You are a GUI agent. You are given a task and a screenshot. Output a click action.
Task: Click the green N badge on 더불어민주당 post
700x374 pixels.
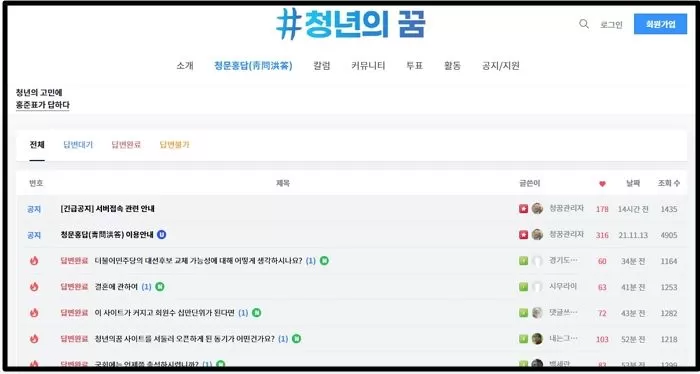coord(324,261)
